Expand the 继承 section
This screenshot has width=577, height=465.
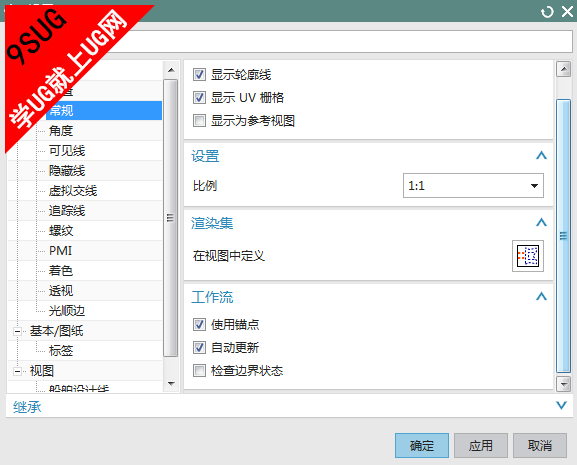click(x=561, y=405)
